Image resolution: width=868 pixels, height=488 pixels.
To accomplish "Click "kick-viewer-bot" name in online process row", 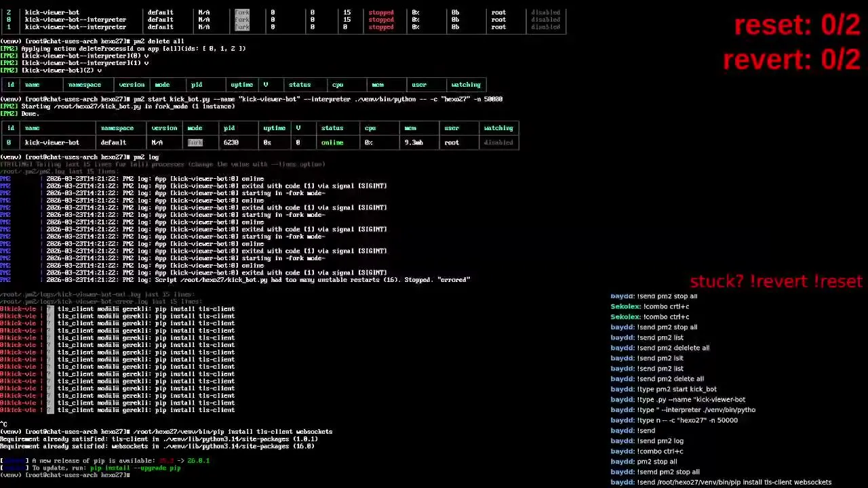I will [x=52, y=142].
